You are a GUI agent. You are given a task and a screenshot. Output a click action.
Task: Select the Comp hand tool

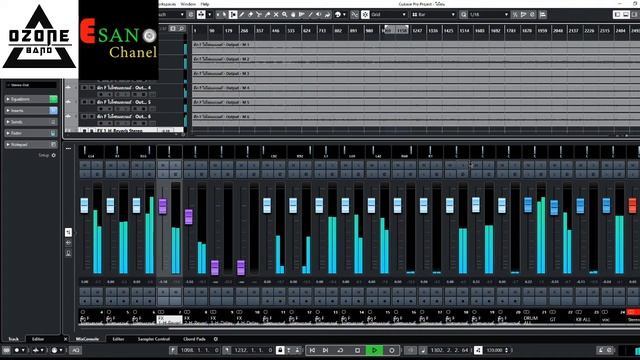coord(293,14)
